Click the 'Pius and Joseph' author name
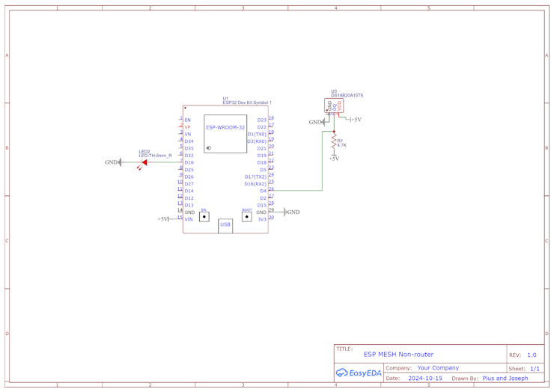 click(505, 378)
